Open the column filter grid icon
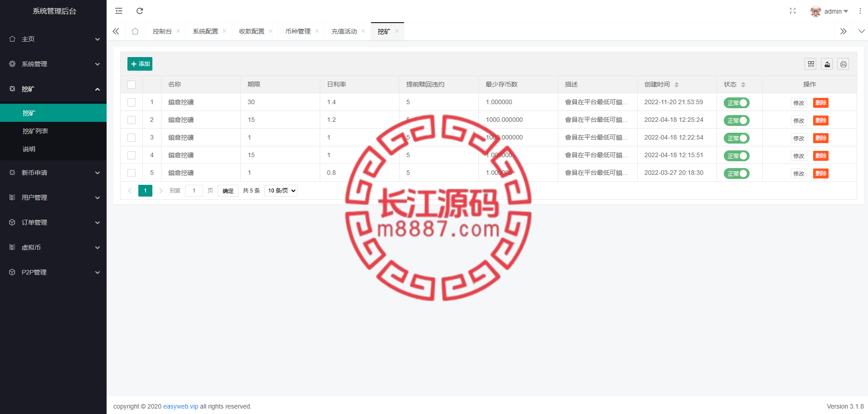Image resolution: width=868 pixels, height=414 pixels. coord(811,64)
